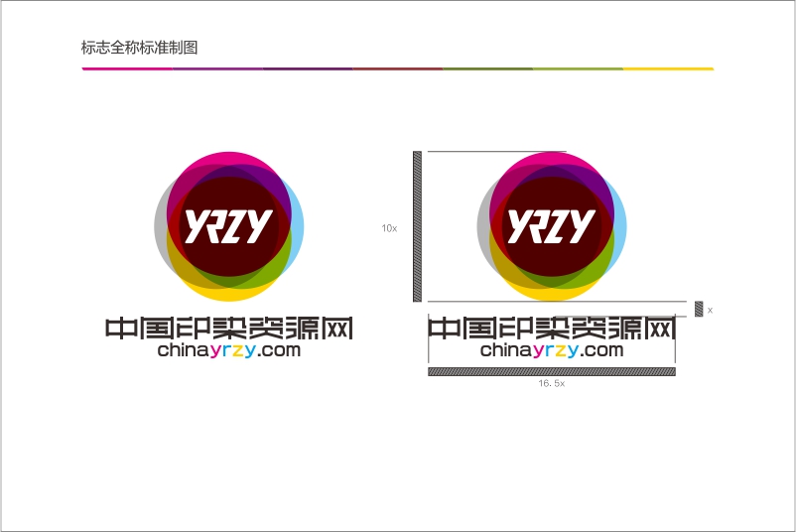This screenshot has height=532, width=796.
Task: Click 中国印染资源网 under the logo without guides
Action: [229, 328]
